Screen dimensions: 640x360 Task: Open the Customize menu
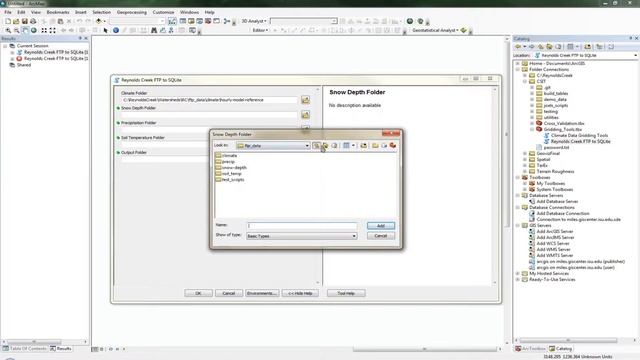point(163,13)
